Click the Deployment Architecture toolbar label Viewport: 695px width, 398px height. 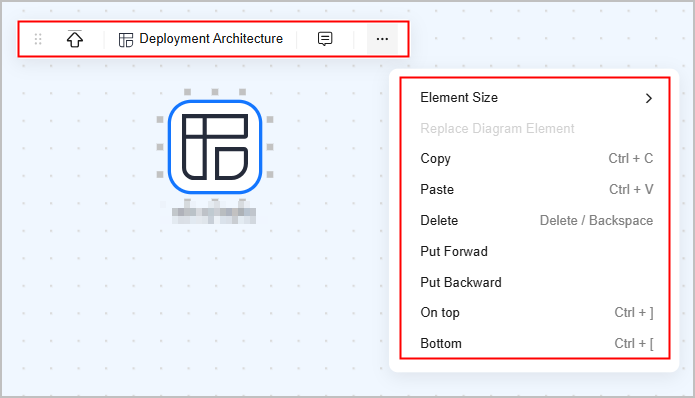pos(211,39)
